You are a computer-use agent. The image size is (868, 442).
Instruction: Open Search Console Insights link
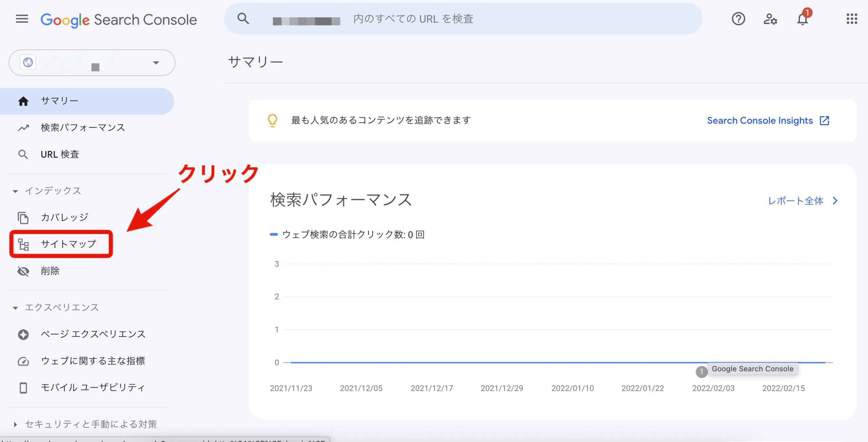point(760,121)
